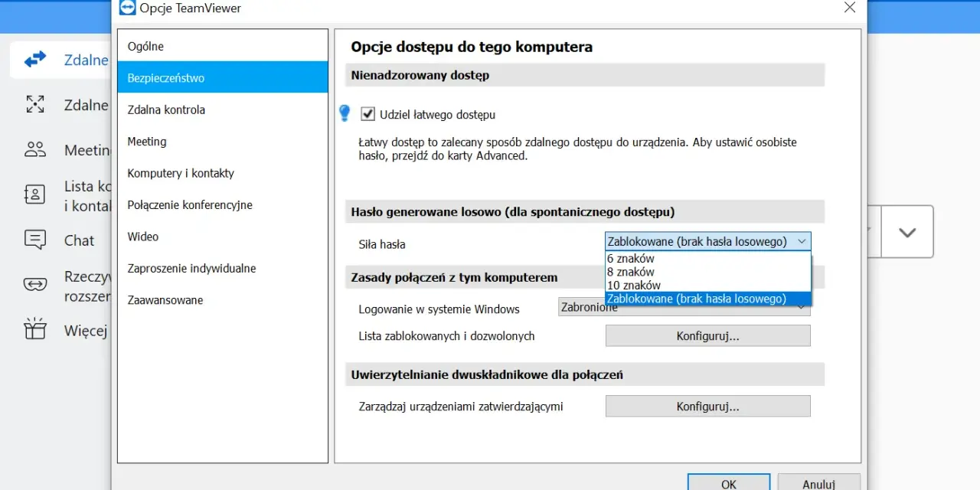This screenshot has height=490, width=980.
Task: Click the Opcje dostępu do tego komputera heading
Action: (472, 47)
